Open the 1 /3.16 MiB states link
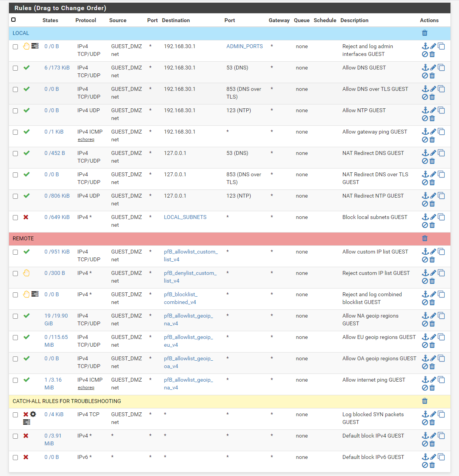The image size is (459, 476). (x=53, y=384)
